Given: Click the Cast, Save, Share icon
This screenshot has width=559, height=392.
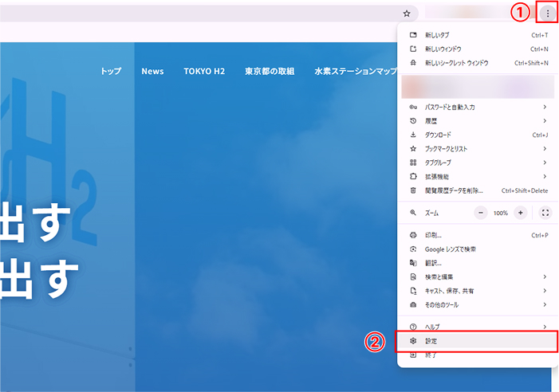Looking at the screenshot, I should [x=413, y=291].
